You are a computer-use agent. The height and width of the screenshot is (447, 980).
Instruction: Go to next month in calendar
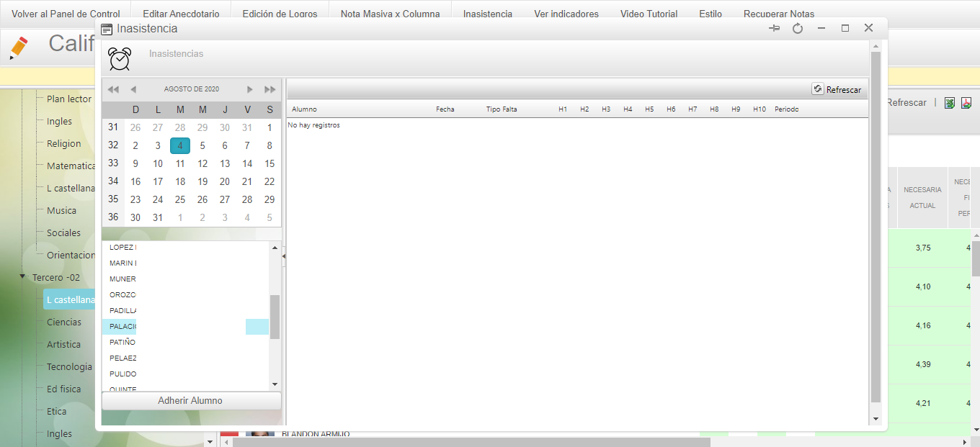pos(250,89)
